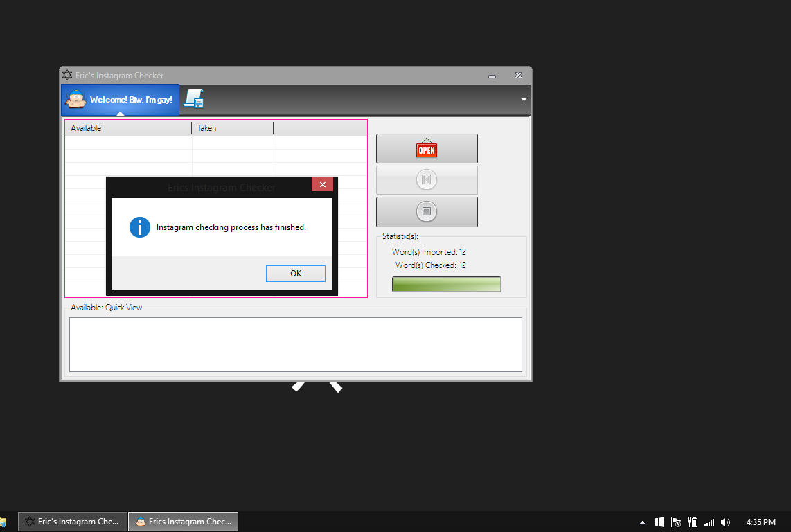This screenshot has height=532, width=791.
Task: Click Word(s) Imported: 12 statistic
Action: [x=429, y=252]
